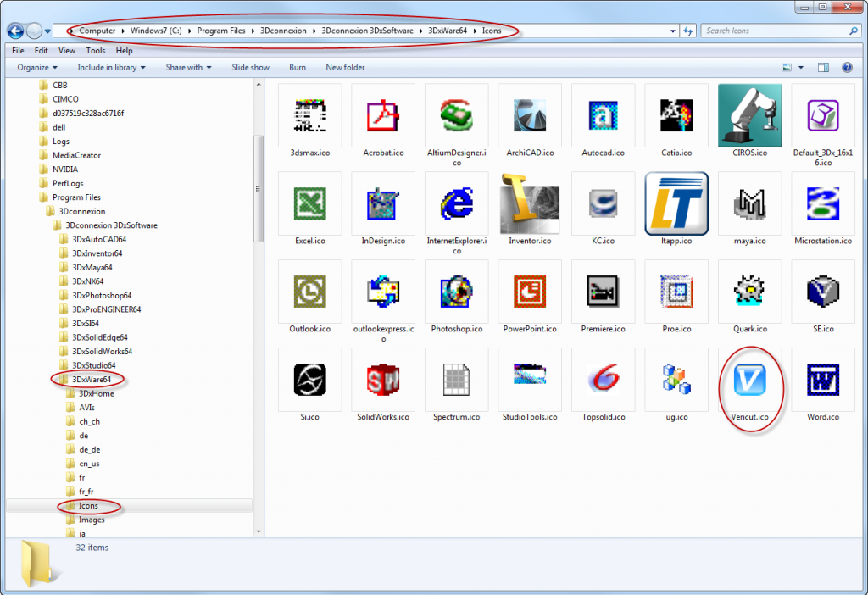The width and height of the screenshot is (868, 595).
Task: Select the Topsolid.ico file icon
Action: (604, 380)
